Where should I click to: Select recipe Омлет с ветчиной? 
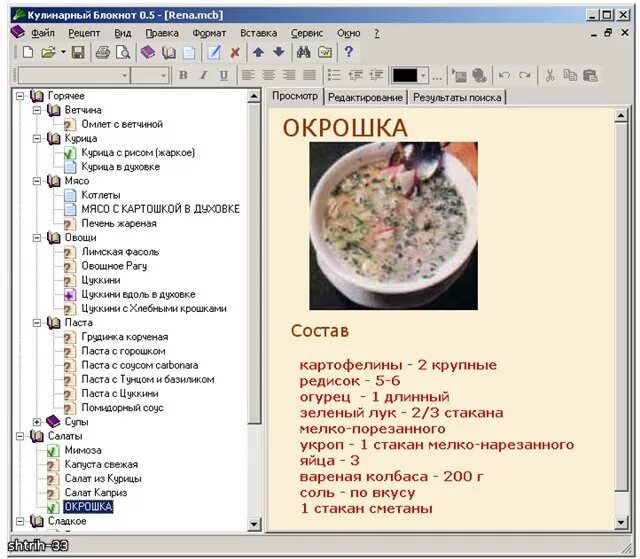point(122,124)
